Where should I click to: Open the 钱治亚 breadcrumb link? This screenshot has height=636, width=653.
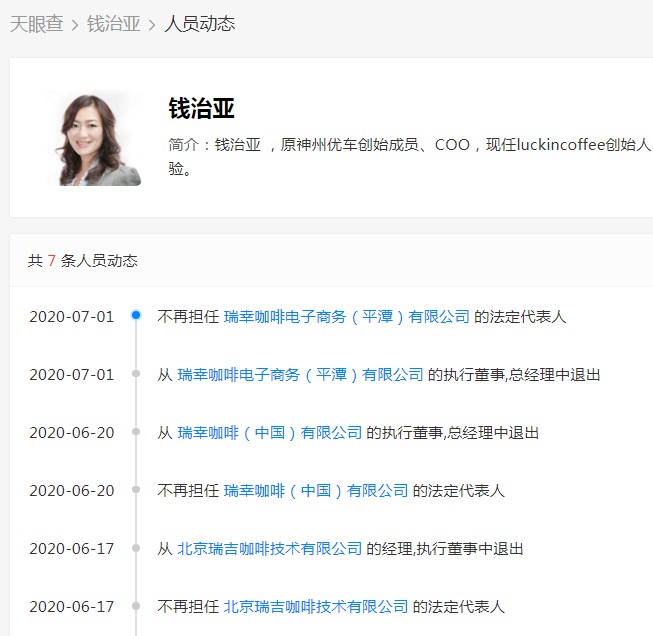(114, 24)
